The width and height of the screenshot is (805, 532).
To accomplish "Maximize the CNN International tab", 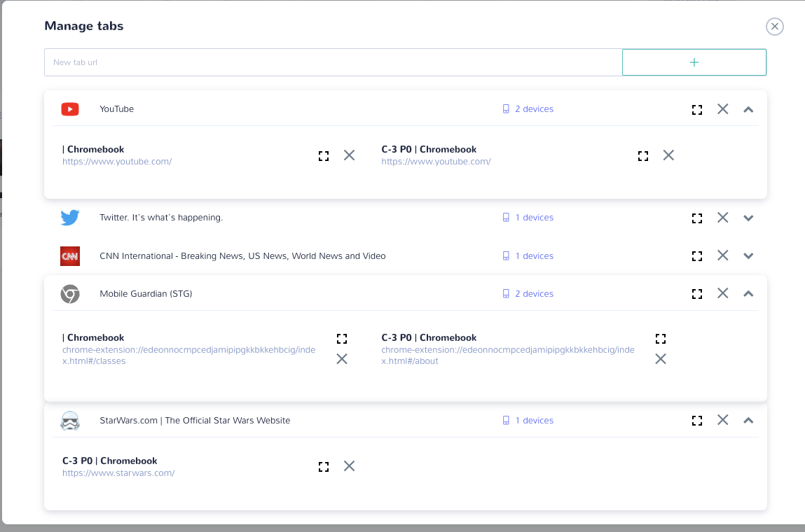I will pyautogui.click(x=696, y=256).
